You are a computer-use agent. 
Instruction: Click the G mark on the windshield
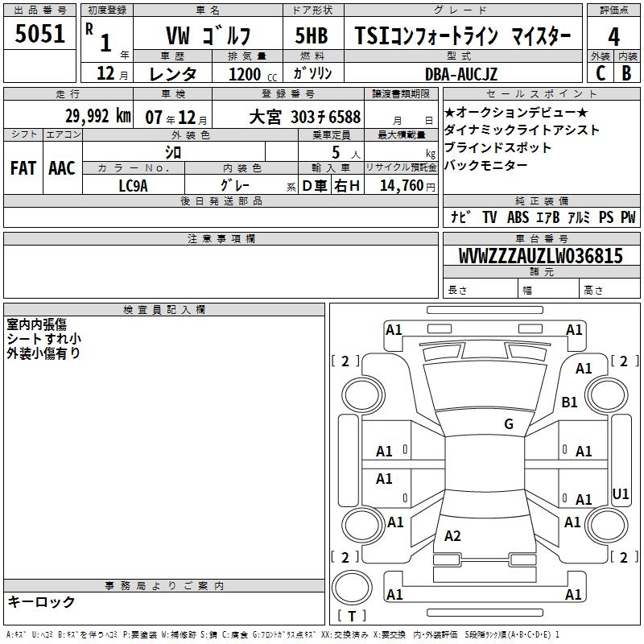508,424
